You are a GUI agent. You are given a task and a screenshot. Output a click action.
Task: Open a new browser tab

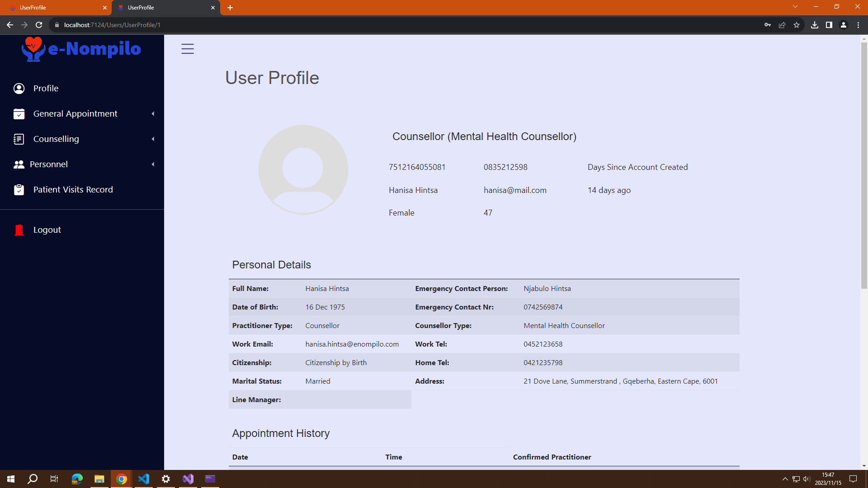click(x=230, y=8)
